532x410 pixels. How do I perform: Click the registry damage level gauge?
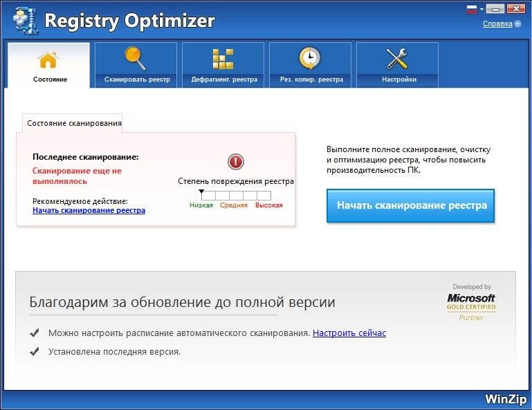[236, 196]
